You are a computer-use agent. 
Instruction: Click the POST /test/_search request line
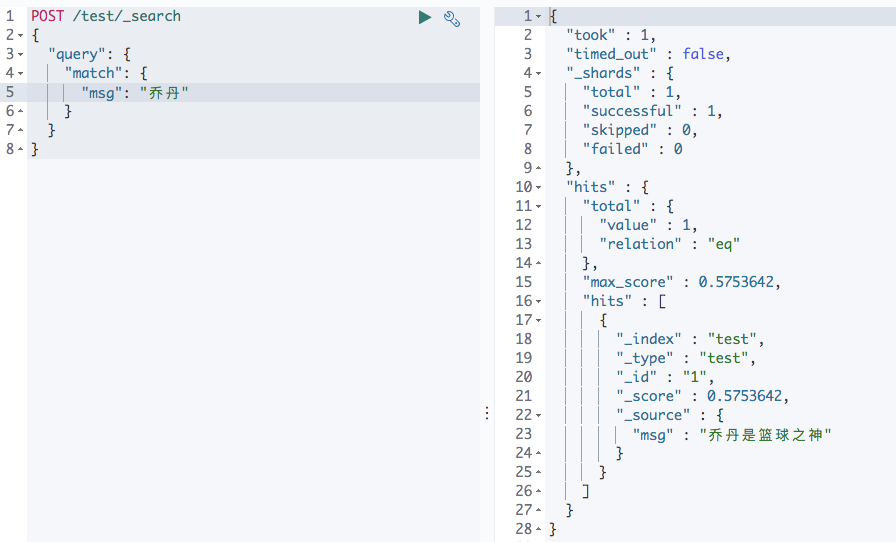[x=106, y=17]
